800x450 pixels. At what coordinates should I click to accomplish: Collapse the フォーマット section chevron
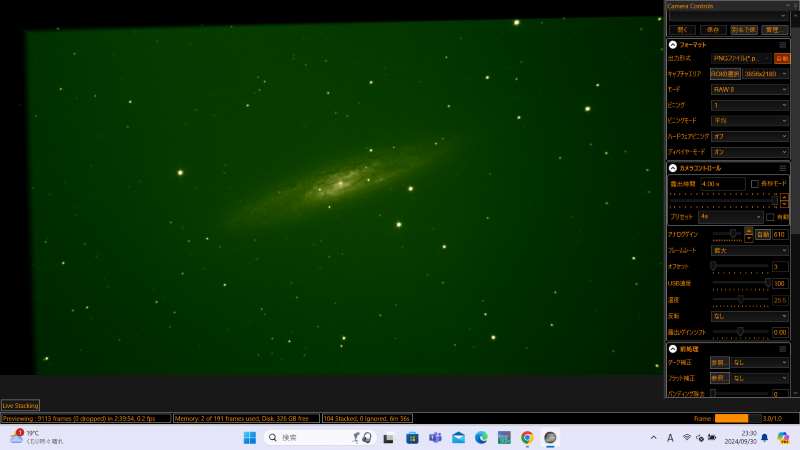pos(673,44)
